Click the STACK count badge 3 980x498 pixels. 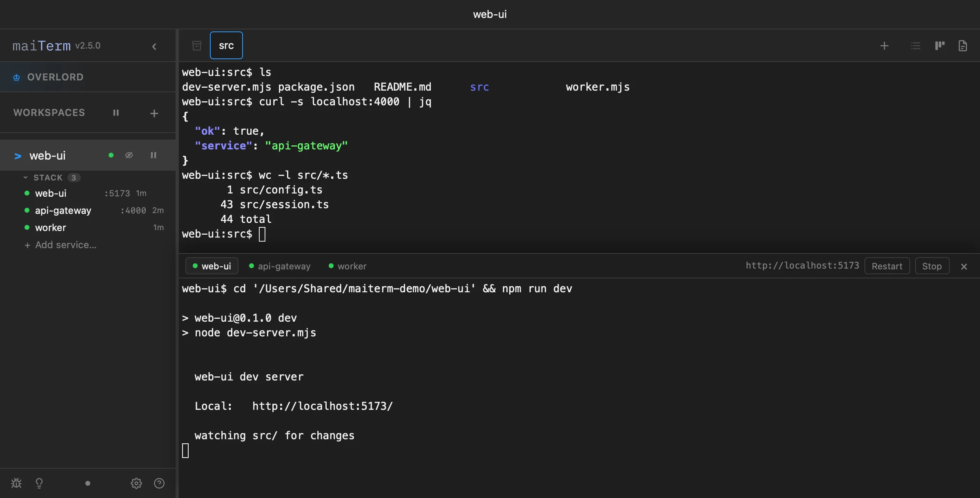73,178
